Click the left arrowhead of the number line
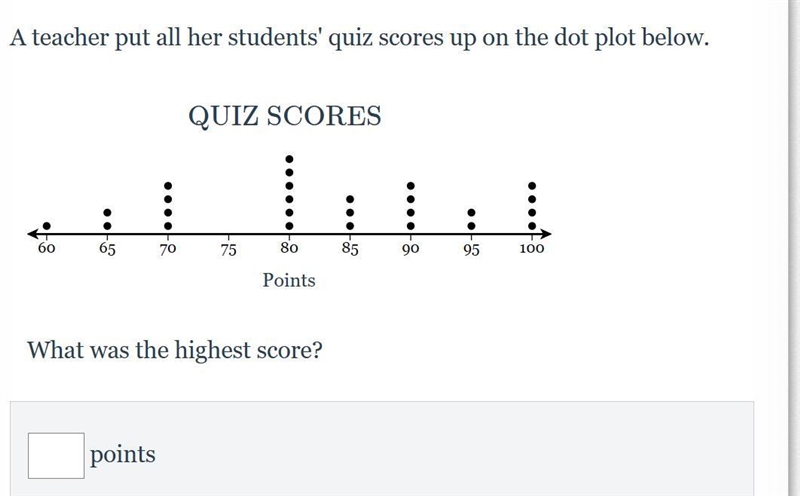 [33, 234]
